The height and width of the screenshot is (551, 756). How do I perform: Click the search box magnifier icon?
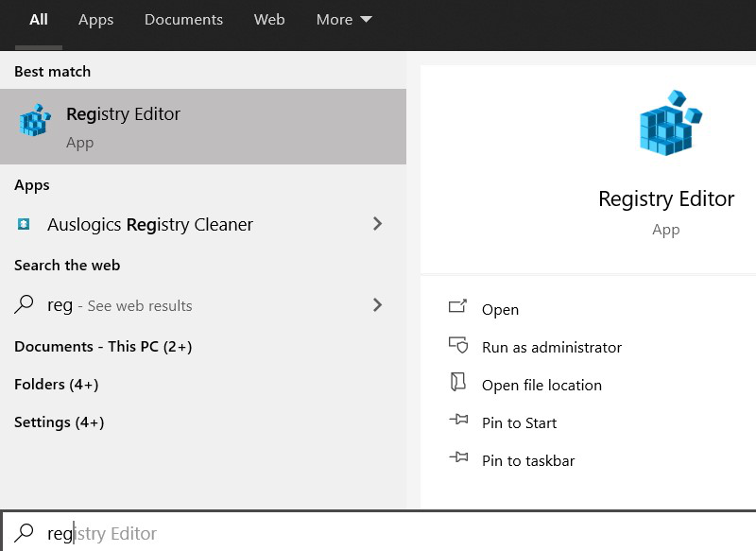26,533
